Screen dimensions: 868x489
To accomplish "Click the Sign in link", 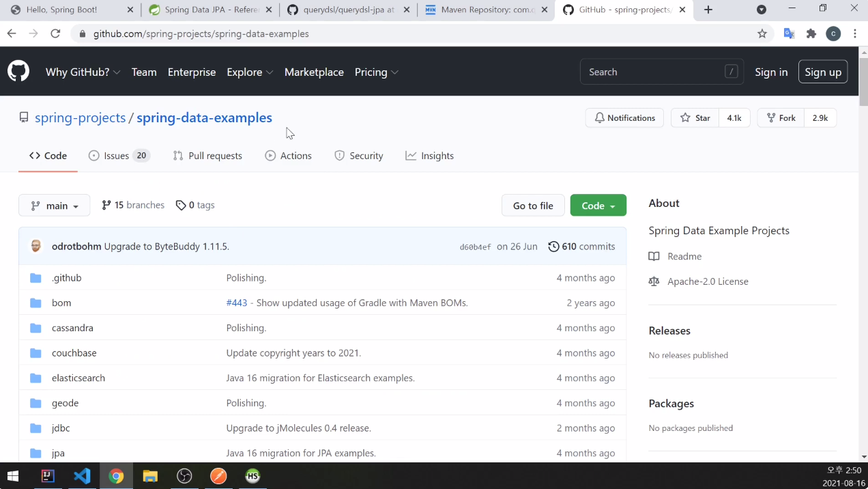I will [x=771, y=72].
